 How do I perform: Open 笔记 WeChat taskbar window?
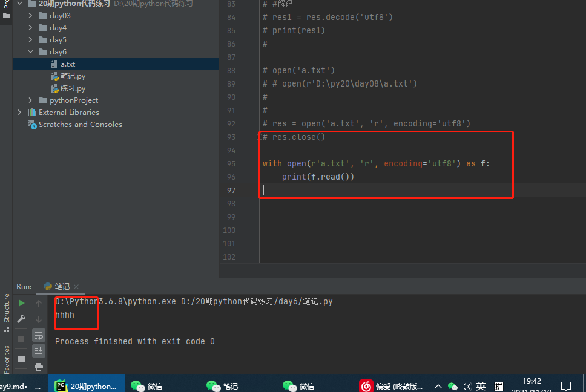223,386
